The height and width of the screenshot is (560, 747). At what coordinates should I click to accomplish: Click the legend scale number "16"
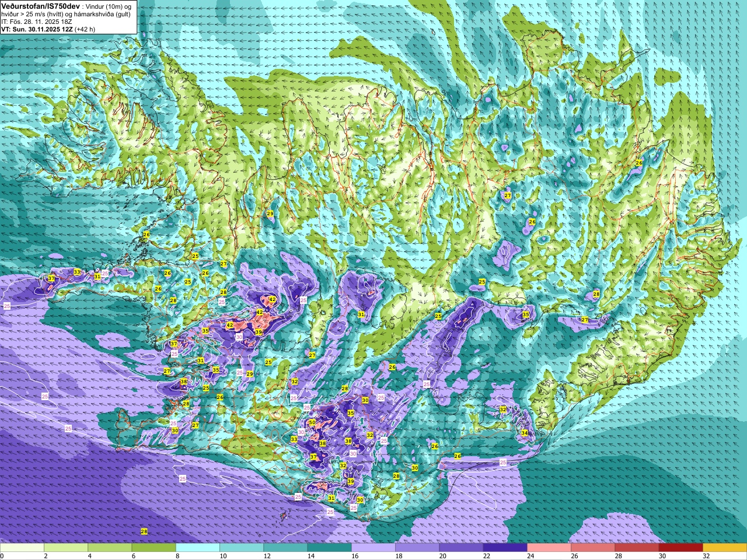(354, 556)
